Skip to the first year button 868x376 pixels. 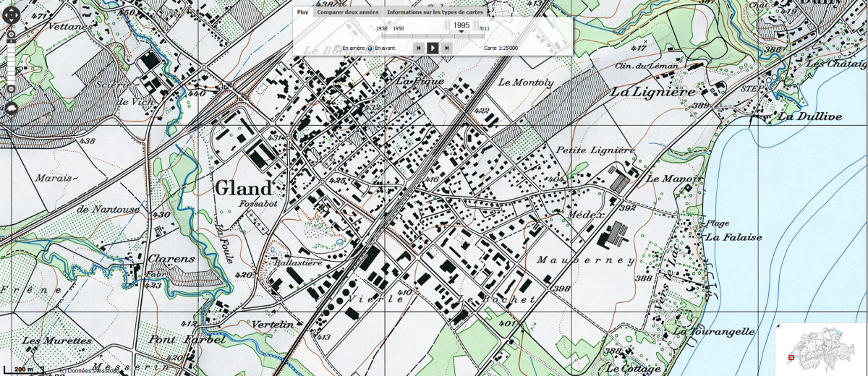coord(418,48)
